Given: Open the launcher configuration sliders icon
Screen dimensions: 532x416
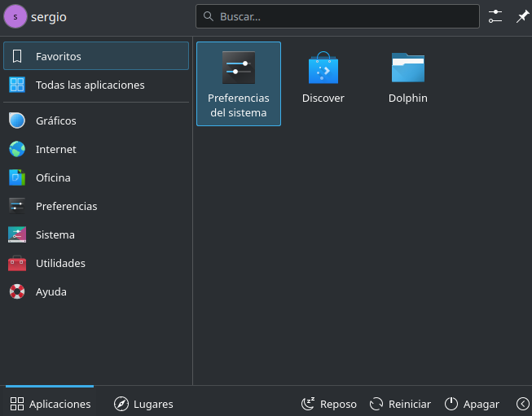Looking at the screenshot, I should click(495, 16).
